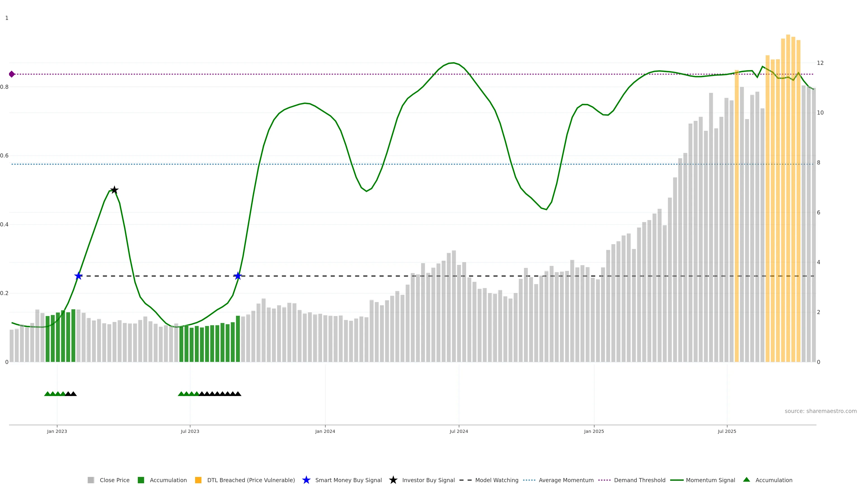Click the black star on momentum peak
Screen dimensions: 868x488
coord(114,190)
